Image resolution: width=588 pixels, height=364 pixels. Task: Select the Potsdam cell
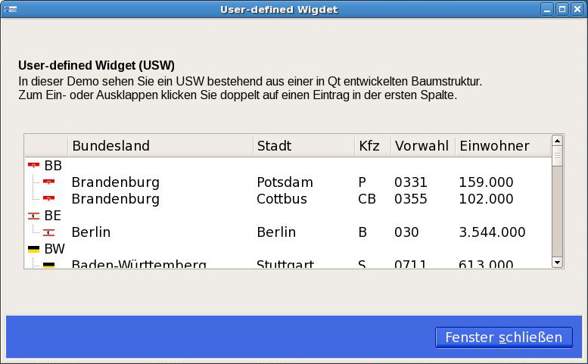pos(285,182)
